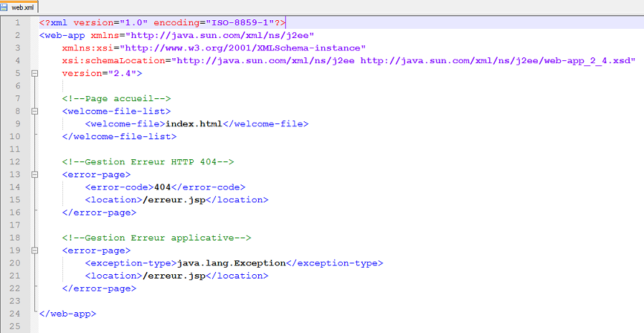Click line number 24 in the margin
Viewport: 644px width, 333px height.
tap(14, 314)
